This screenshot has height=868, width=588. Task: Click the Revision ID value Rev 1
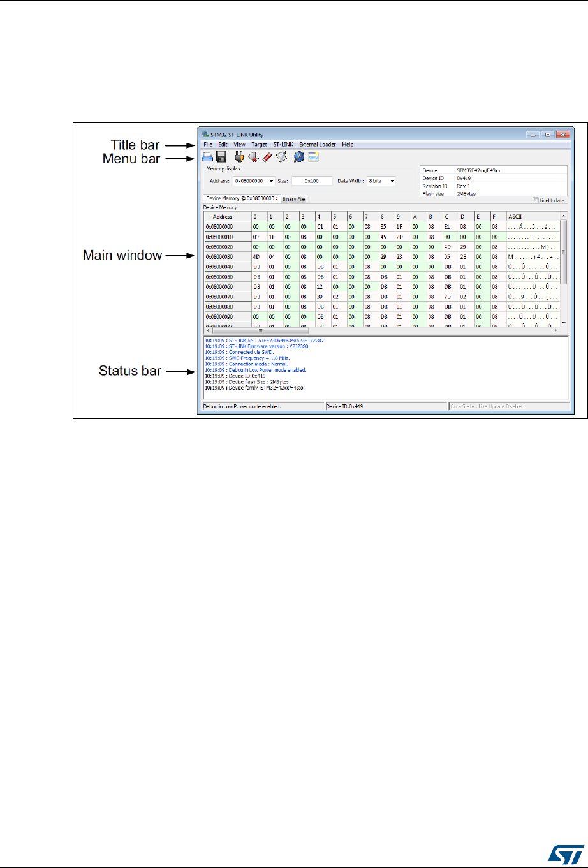click(463, 186)
